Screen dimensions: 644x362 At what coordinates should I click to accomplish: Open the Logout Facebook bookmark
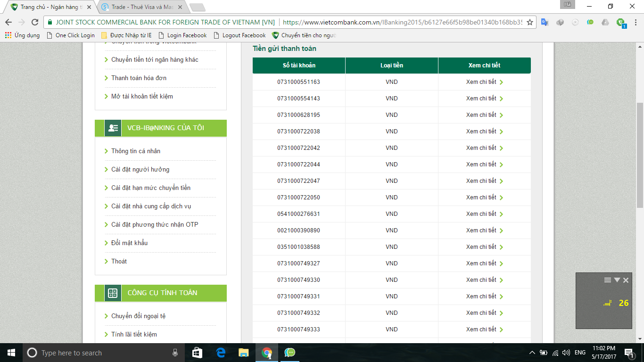[240, 35]
